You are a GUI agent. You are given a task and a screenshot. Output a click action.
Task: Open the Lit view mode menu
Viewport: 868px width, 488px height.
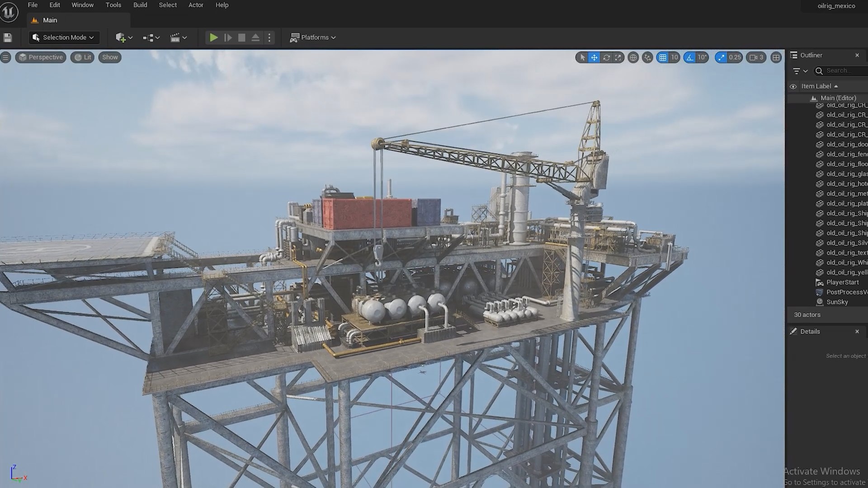pos(82,57)
